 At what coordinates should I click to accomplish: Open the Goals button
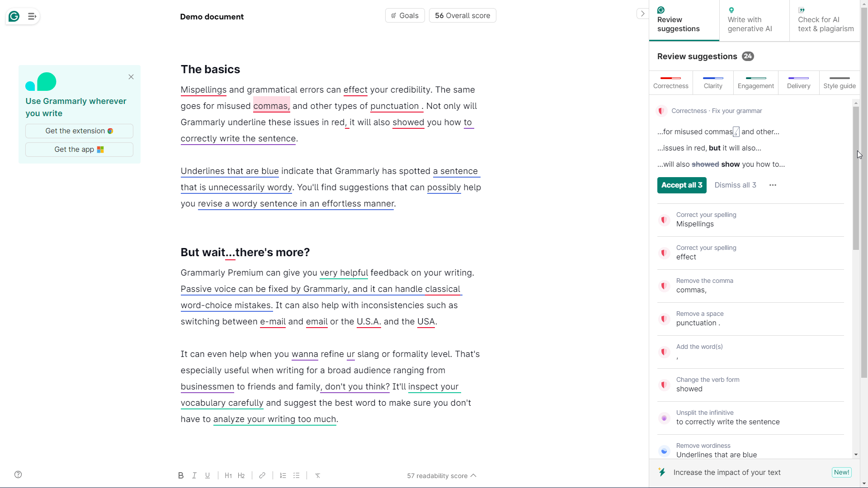click(405, 15)
